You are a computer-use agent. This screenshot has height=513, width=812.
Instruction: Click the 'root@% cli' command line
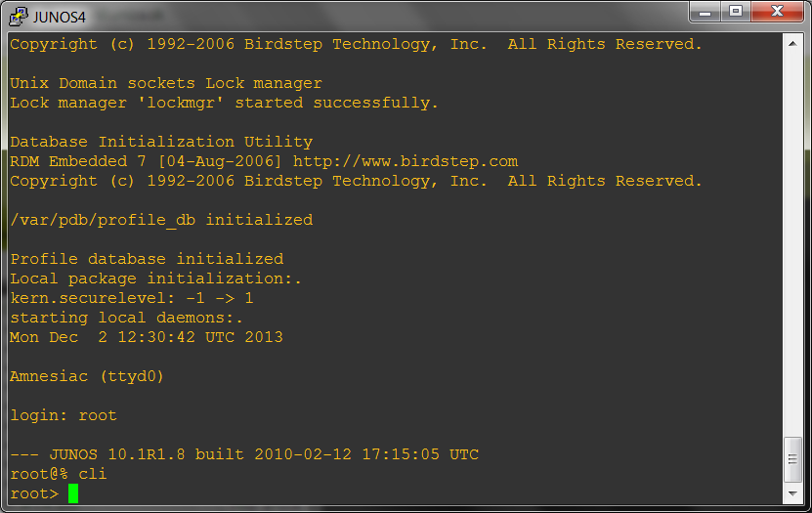[x=59, y=474]
